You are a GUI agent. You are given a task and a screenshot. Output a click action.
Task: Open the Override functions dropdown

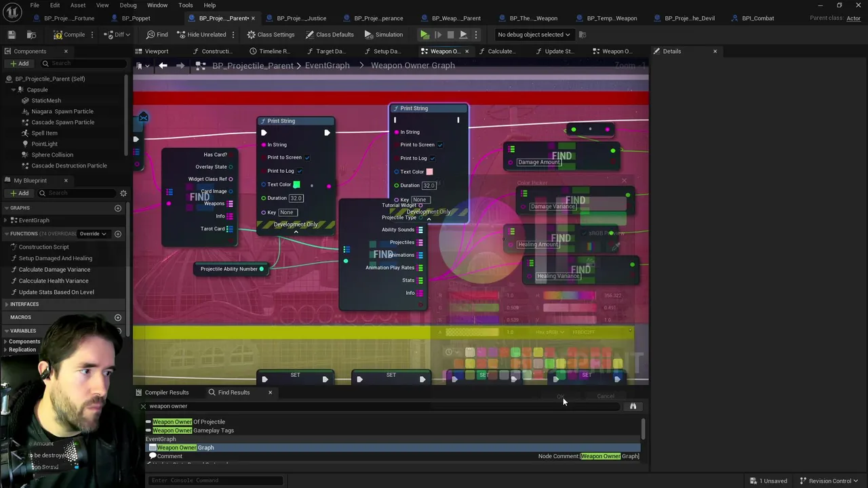coord(93,234)
